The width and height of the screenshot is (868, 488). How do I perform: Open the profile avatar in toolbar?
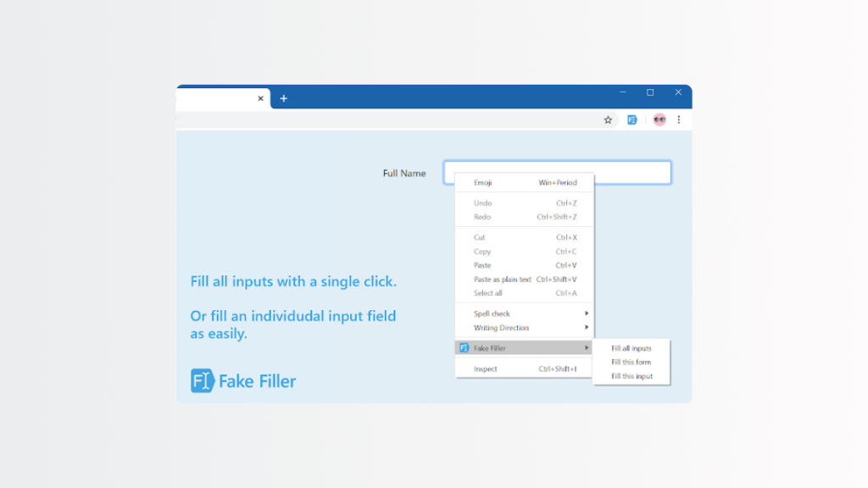click(659, 119)
